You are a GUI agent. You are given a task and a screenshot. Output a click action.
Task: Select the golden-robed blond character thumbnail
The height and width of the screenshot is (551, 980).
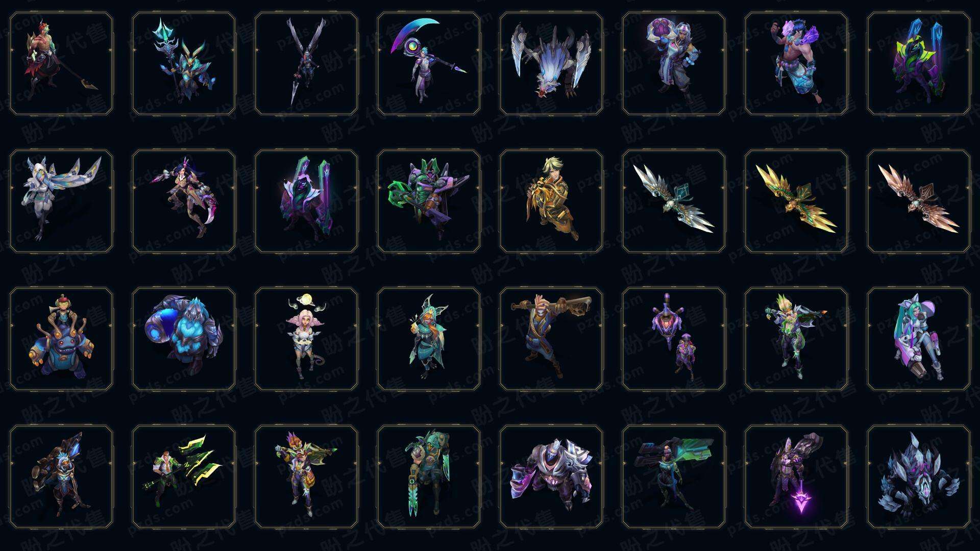pyautogui.click(x=551, y=201)
